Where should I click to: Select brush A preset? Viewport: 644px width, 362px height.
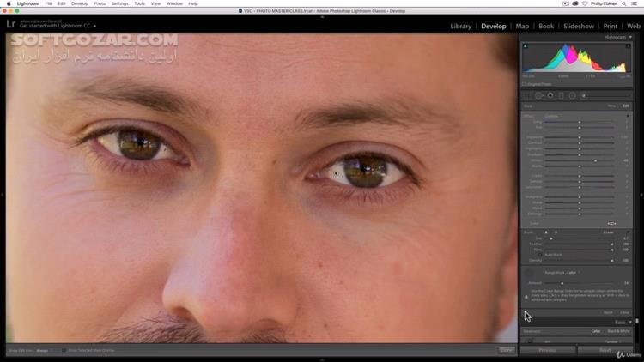pos(546,232)
